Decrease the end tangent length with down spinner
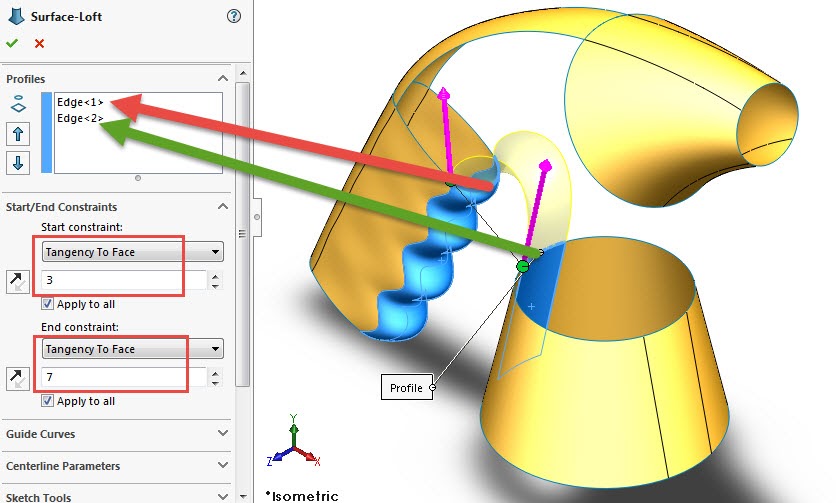The width and height of the screenshot is (836, 503). coord(215,382)
